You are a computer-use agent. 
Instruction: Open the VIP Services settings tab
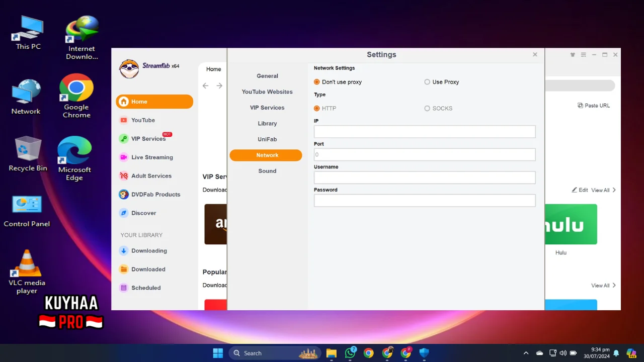click(267, 108)
